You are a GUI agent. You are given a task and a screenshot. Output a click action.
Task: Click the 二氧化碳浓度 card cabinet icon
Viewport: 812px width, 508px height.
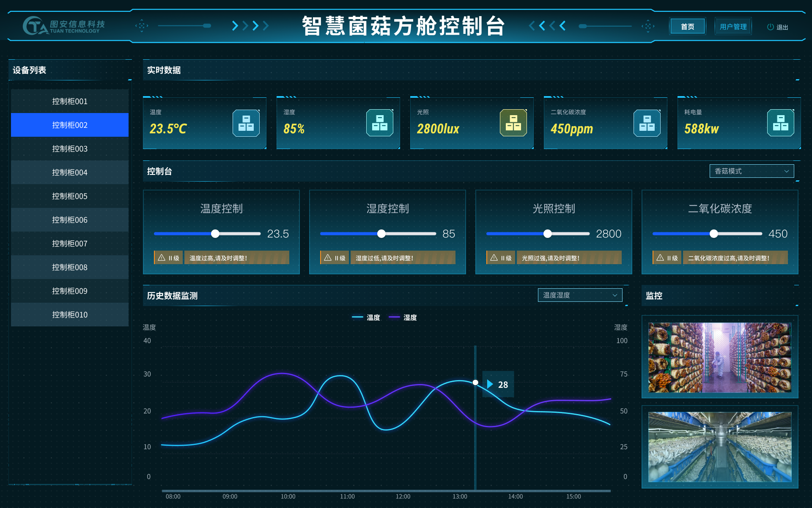pyautogui.click(x=647, y=123)
